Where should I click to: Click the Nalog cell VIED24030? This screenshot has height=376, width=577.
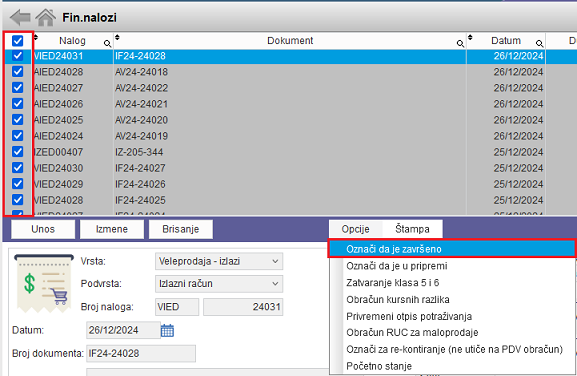73,168
